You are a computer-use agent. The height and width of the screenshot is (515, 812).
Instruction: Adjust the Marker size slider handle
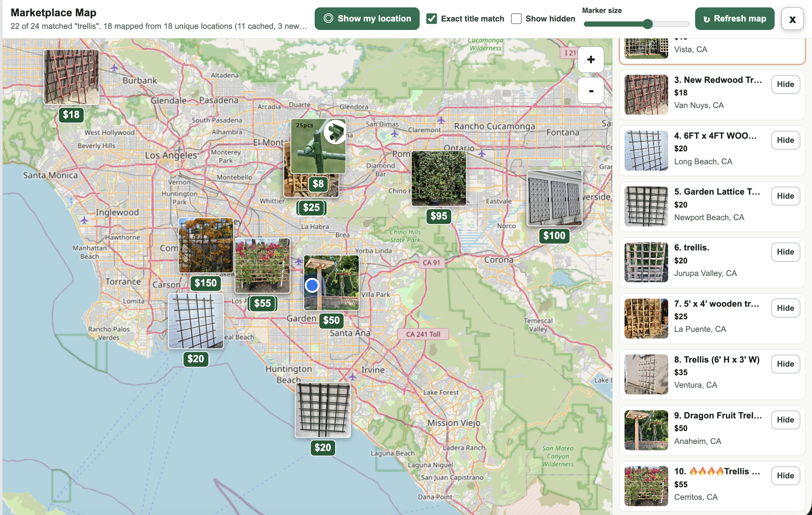[647, 24]
